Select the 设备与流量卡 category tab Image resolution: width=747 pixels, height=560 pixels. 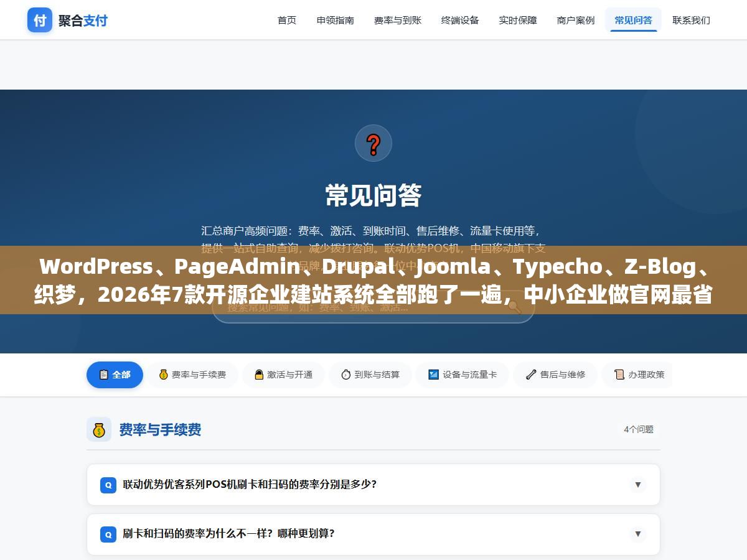(462, 375)
